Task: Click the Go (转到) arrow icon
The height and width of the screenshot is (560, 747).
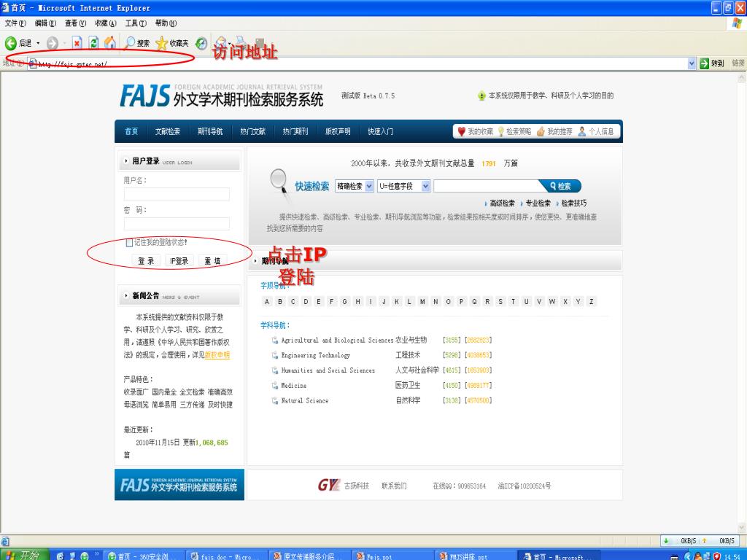Action: (704, 63)
